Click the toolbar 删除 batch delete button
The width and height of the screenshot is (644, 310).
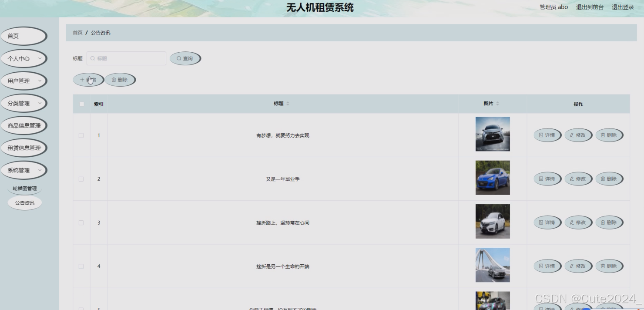[x=120, y=80]
